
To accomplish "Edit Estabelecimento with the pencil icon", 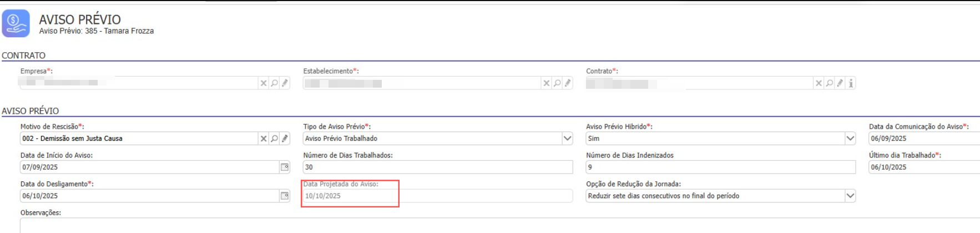I will click(568, 83).
